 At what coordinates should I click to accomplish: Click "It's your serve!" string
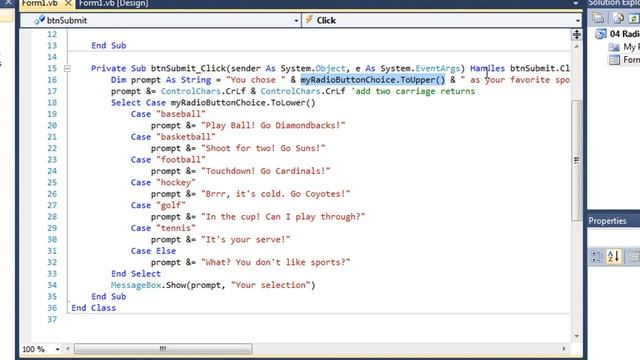tap(246, 240)
